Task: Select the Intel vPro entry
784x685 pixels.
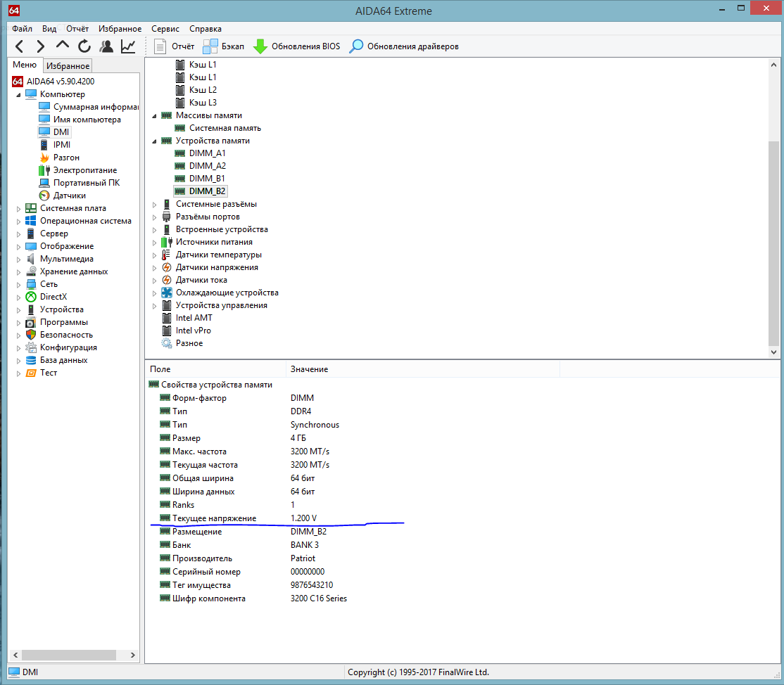Action: point(186,331)
